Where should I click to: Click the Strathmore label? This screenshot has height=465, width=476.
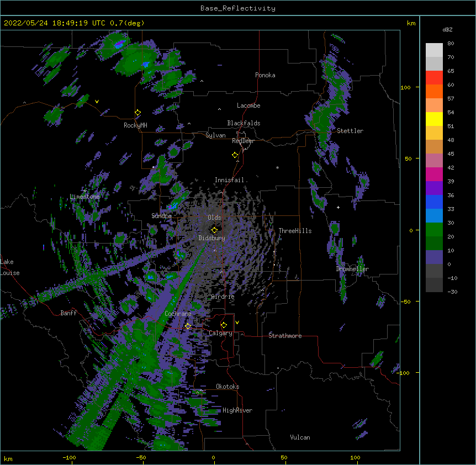tap(285, 336)
